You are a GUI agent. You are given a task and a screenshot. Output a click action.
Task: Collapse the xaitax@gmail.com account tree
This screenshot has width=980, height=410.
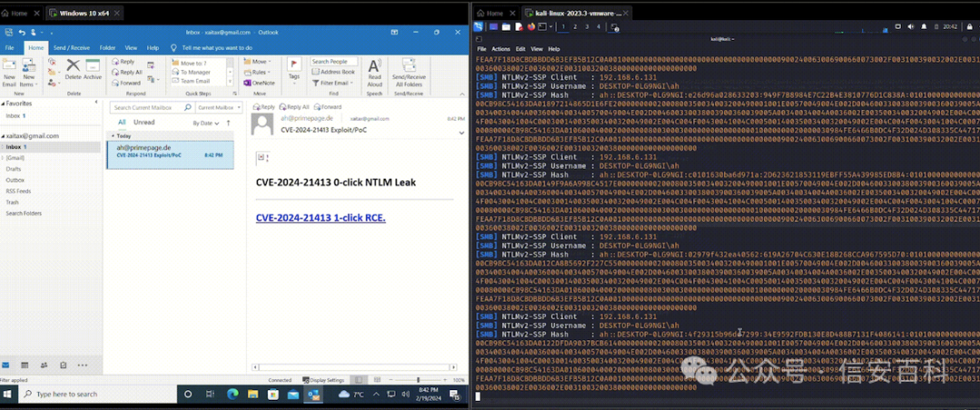pos(3,136)
